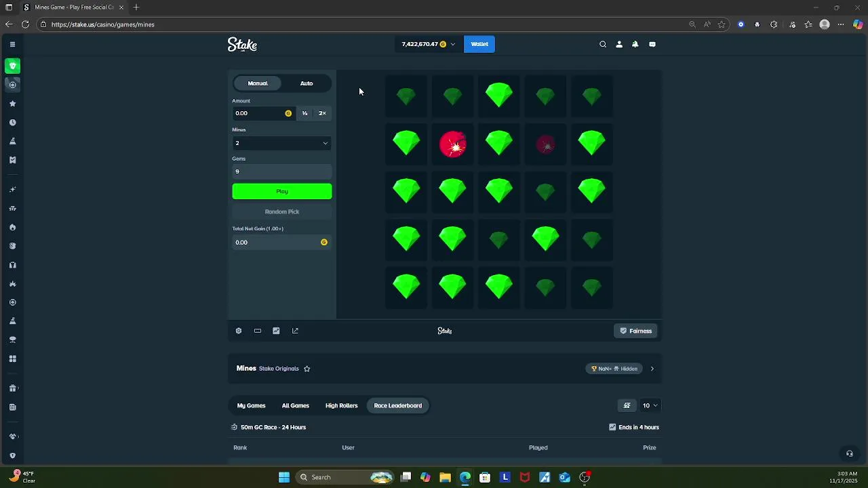Open the gift promotions icon in the sidebar
The image size is (868, 488).
pos(12,388)
